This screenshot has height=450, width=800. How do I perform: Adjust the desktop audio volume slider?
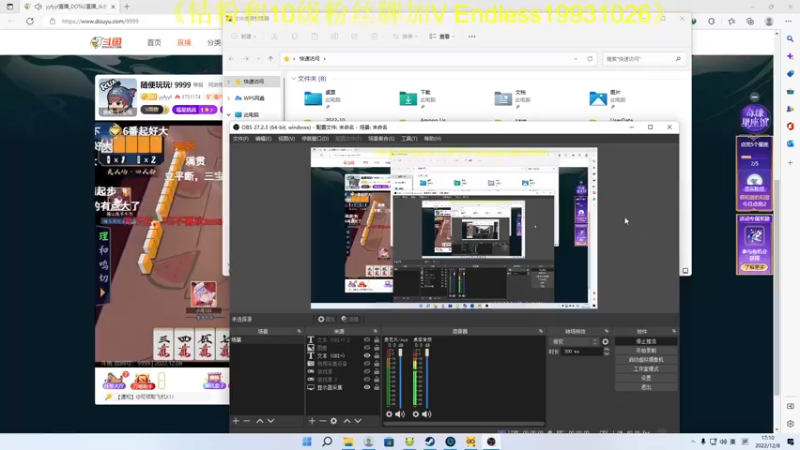(x=427, y=378)
